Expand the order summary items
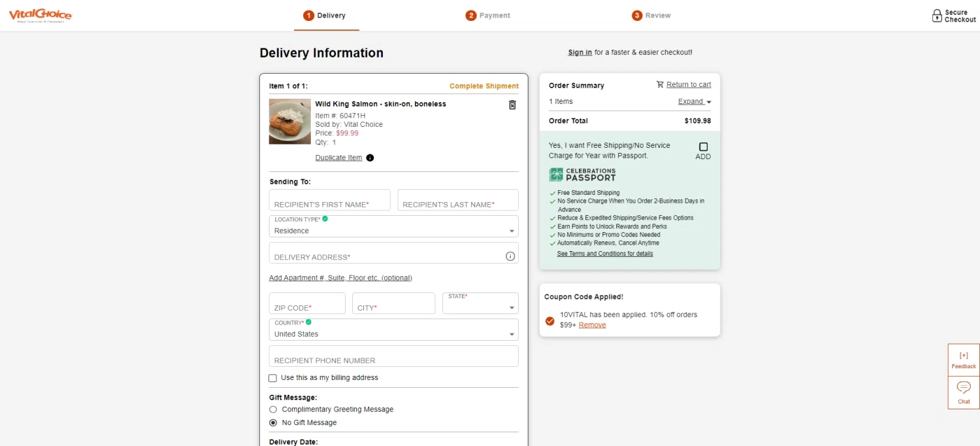The image size is (980, 446). click(694, 101)
